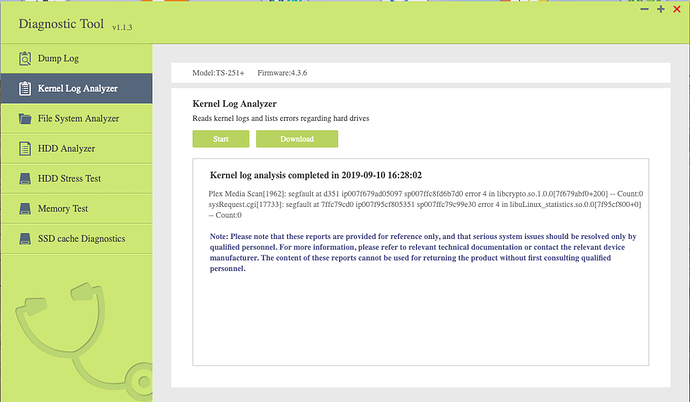Open the Dump Log section

pos(77,58)
